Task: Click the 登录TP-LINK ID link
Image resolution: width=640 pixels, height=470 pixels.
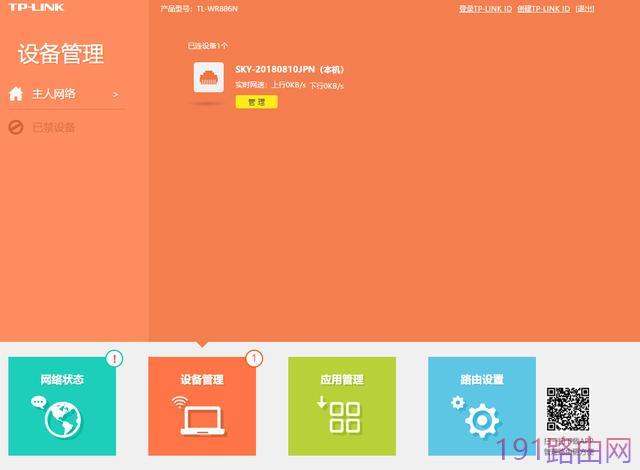Action: pos(485,9)
